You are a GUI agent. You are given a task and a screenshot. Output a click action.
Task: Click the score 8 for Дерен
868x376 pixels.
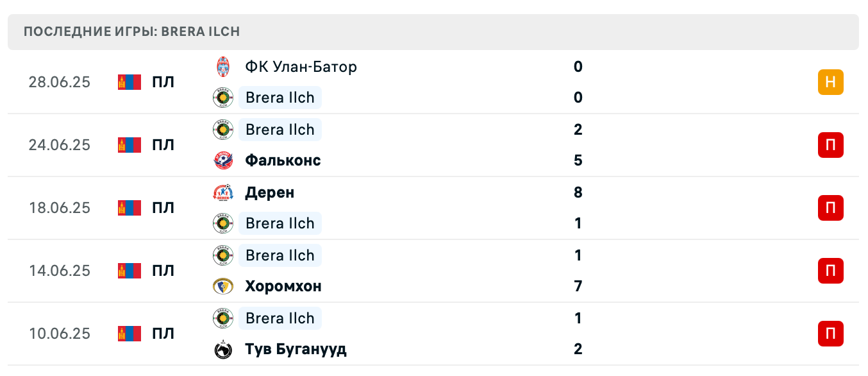tap(578, 192)
